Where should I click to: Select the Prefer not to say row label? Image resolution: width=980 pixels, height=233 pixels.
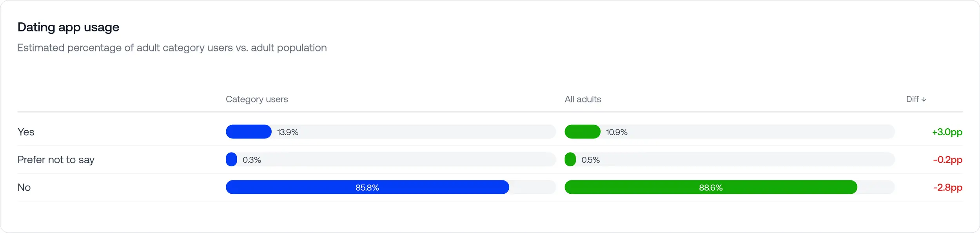coord(56,160)
